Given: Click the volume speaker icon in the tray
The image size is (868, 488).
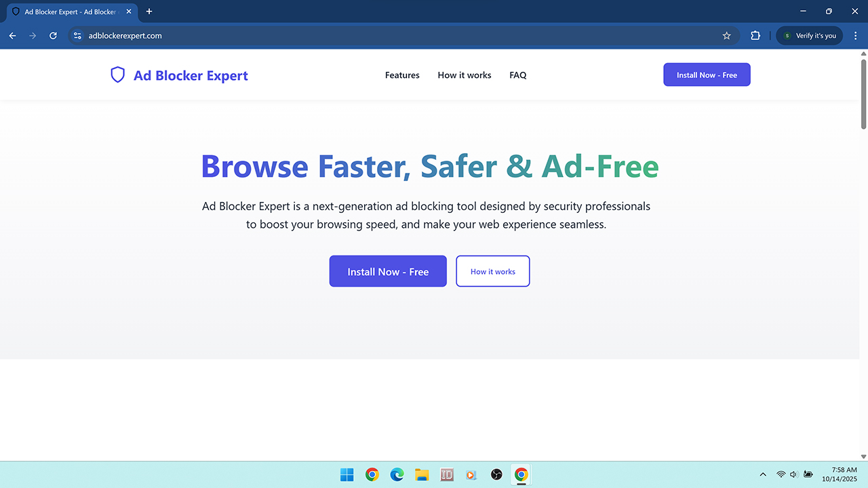Looking at the screenshot, I should (x=794, y=474).
